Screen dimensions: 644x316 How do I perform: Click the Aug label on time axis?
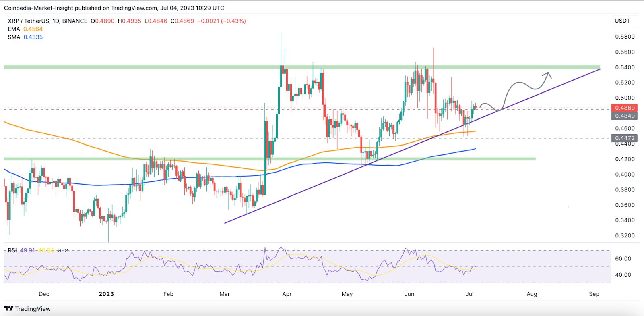point(532,294)
